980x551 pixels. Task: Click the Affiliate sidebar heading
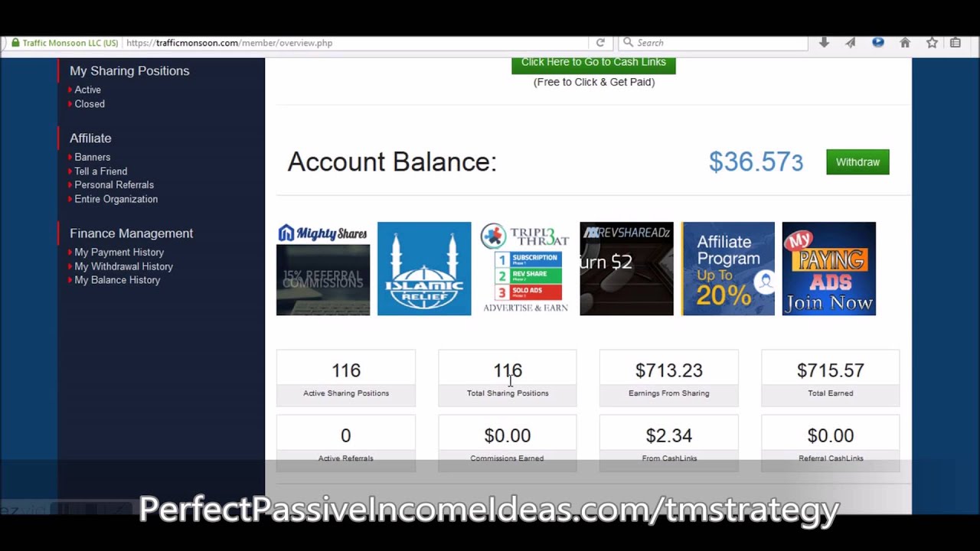[90, 139]
